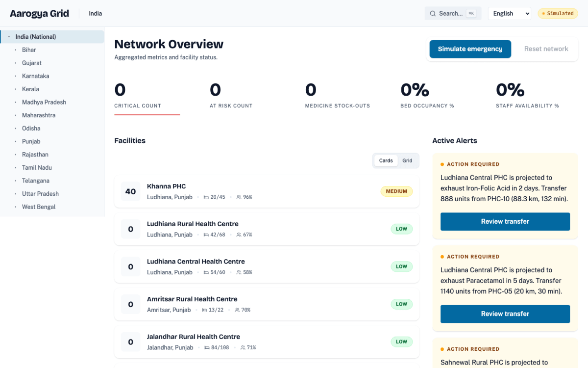Review transfer for Iron-Folic Acid alert
Screen dimensions: 588x368
505,221
